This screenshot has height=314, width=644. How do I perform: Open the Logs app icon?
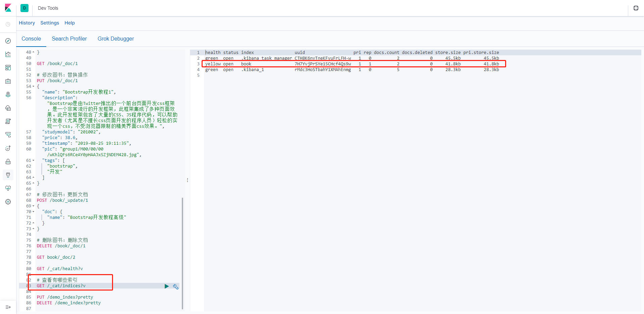pyautogui.click(x=8, y=121)
